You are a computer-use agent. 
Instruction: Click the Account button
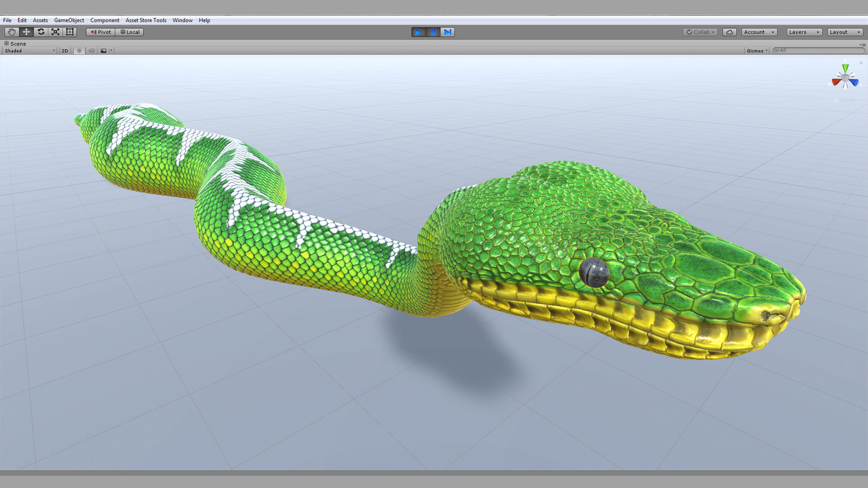[x=759, y=32]
